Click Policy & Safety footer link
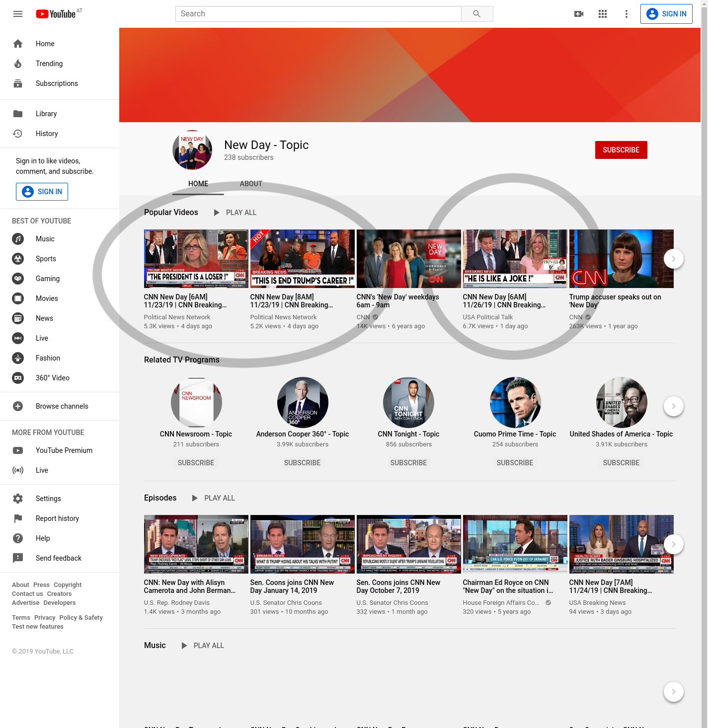This screenshot has height=728, width=708. [x=81, y=618]
